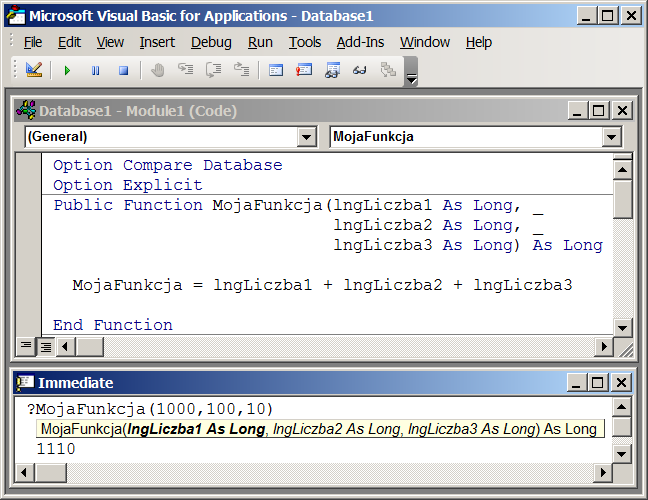The height and width of the screenshot is (500, 648).
Task: Click the toolbar drag handle grip
Action: tap(15, 69)
